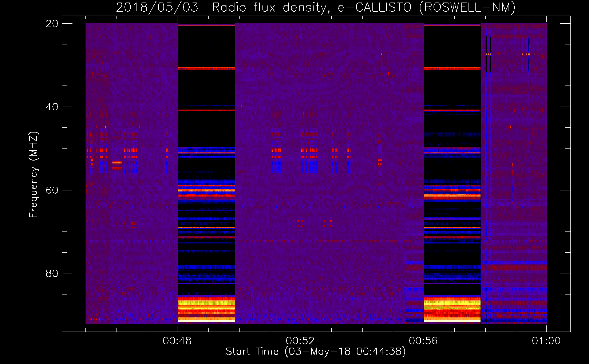Click the '20' frequency tick label

point(52,24)
